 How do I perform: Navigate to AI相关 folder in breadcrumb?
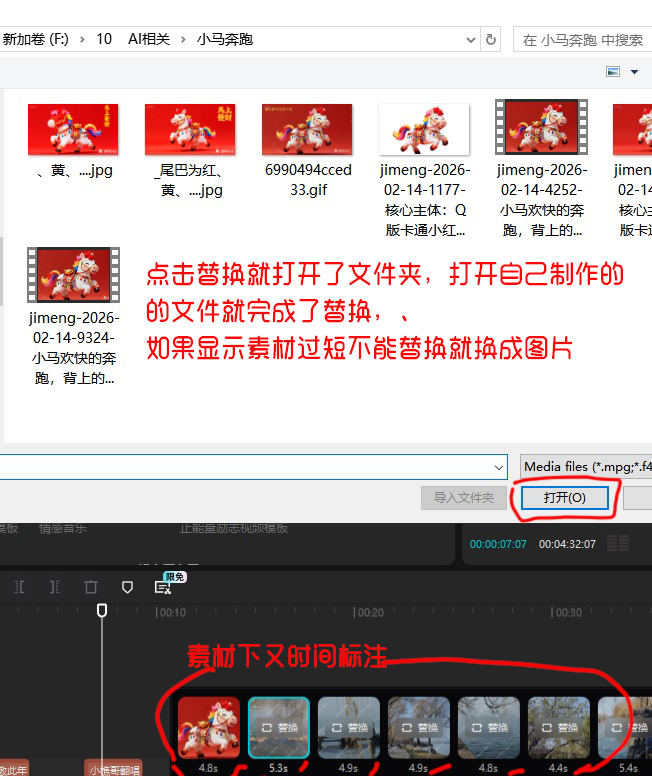(148, 39)
